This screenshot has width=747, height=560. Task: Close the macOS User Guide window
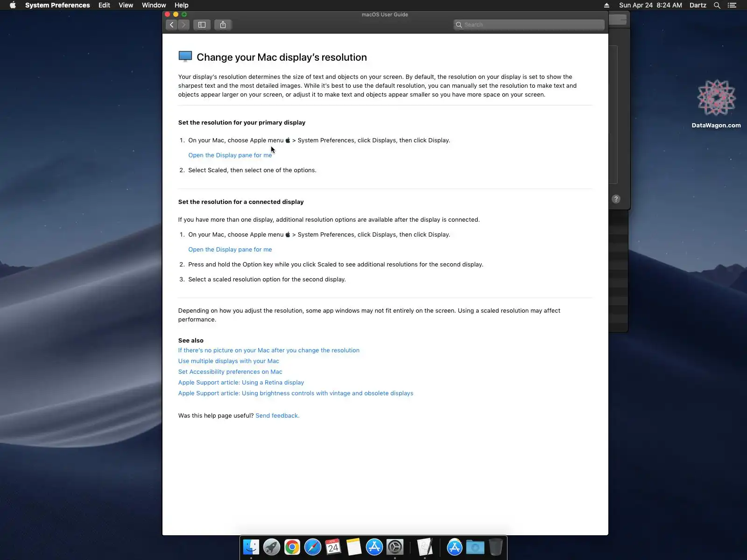(x=168, y=14)
